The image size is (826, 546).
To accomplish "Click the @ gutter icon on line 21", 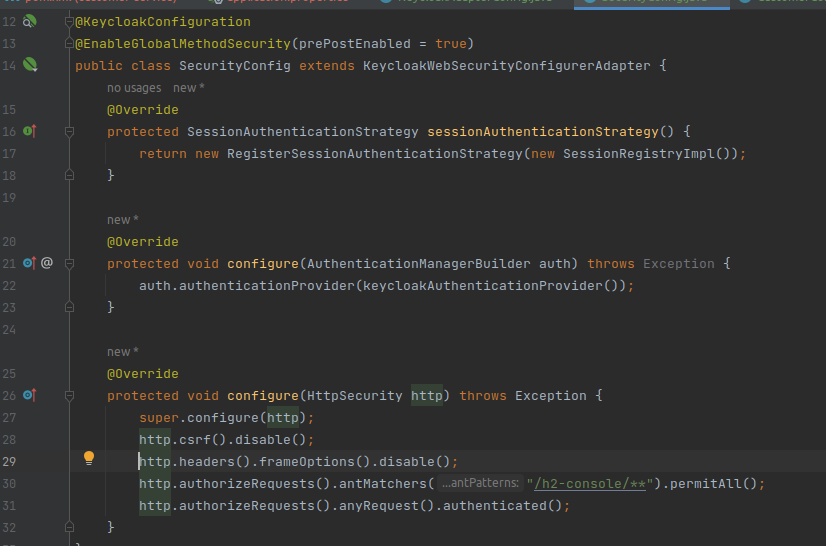I will [x=47, y=262].
